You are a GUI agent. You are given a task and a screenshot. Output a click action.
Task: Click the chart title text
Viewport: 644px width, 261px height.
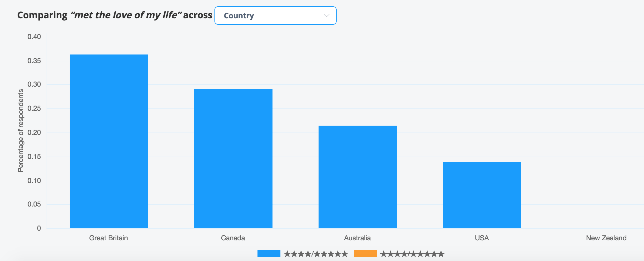coord(115,15)
